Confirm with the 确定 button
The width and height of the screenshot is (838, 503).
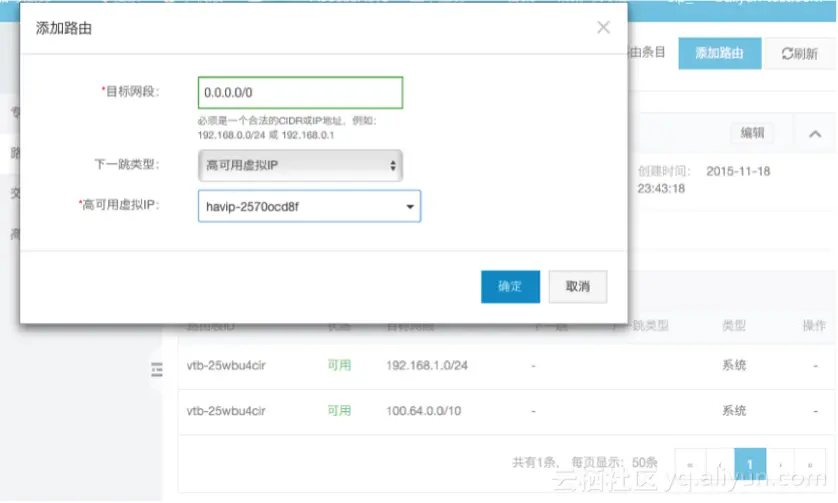pyautogui.click(x=510, y=287)
